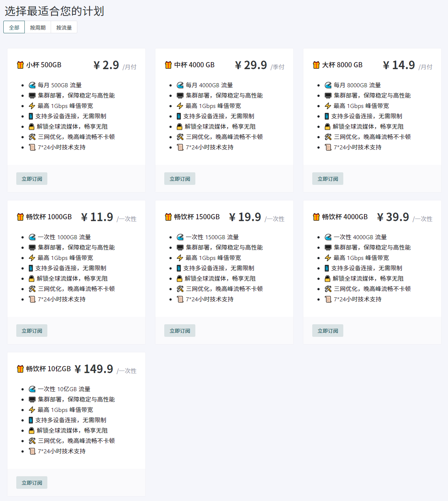
Task: Click wave icon beside 一次性 10亿GB 流量
Action: click(x=32, y=389)
